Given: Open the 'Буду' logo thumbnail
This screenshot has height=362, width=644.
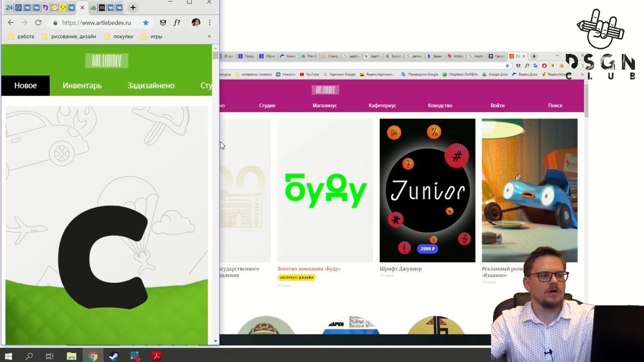Looking at the screenshot, I should click(x=326, y=191).
